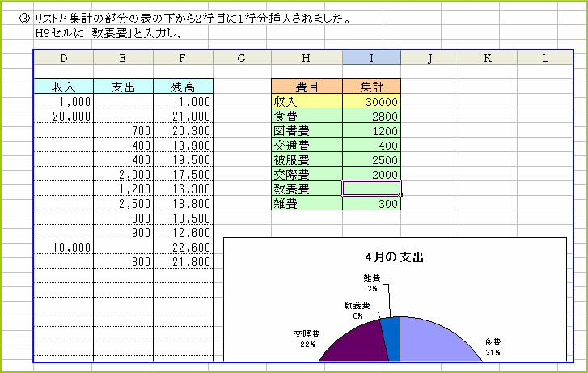Click the 被服費 category cell
Viewport: 588px width, 373px height.
[x=307, y=160]
